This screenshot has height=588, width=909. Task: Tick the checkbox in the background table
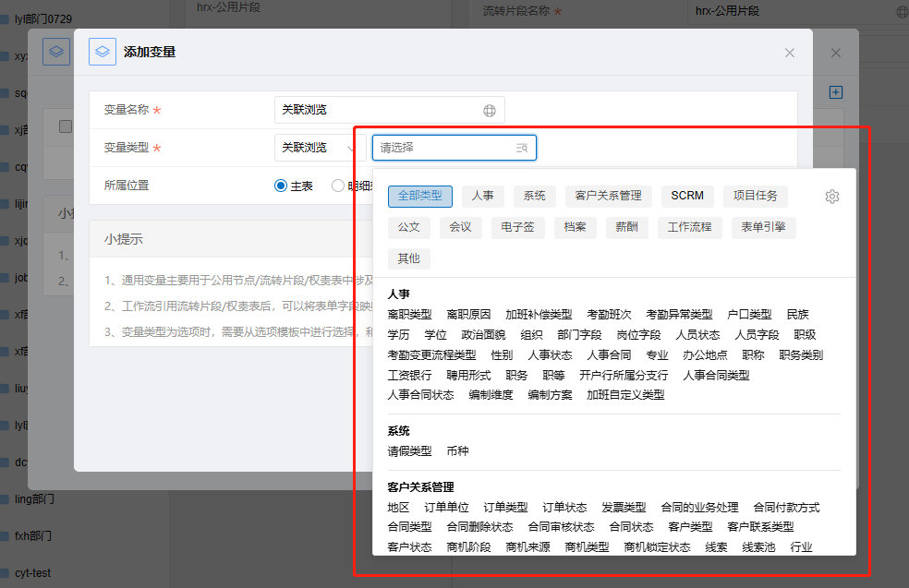point(66,126)
